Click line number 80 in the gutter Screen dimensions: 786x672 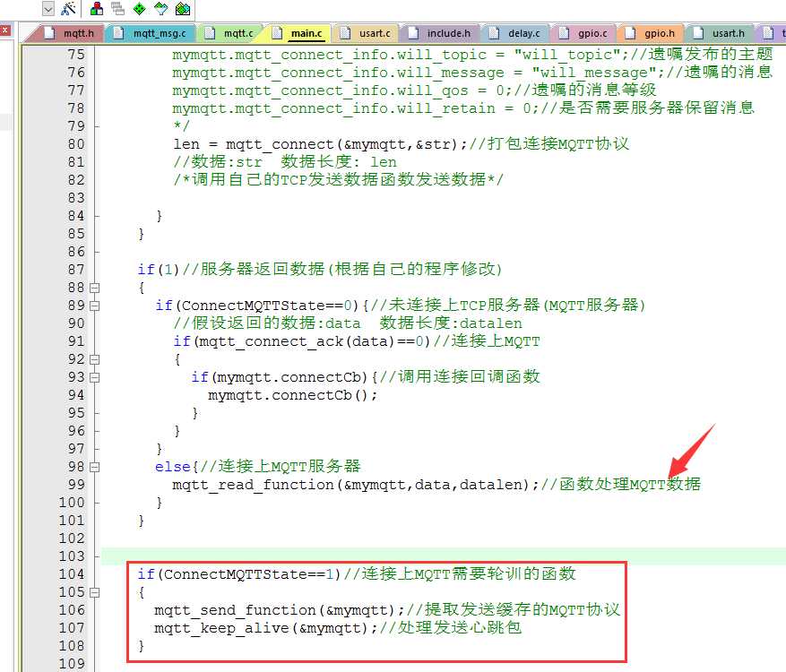coord(76,144)
